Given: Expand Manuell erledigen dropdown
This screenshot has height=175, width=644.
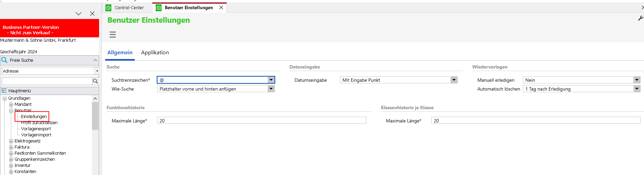Looking at the screenshot, I should tap(637, 80).
